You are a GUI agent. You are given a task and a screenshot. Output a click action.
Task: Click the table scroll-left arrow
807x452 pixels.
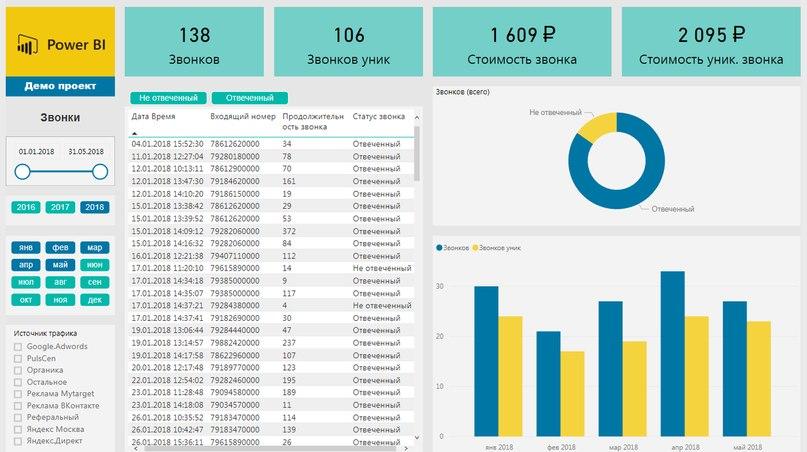pos(135,449)
